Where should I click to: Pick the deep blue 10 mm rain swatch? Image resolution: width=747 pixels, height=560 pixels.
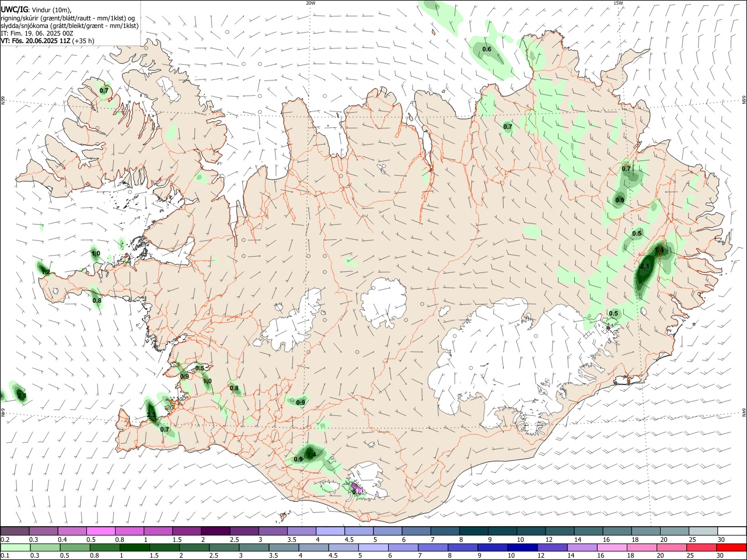522,547
